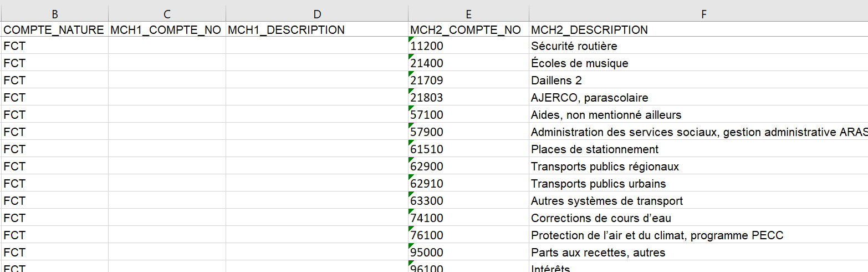Screen dimensions: 868x272
Task: Select the cell containing 74100
Action: 468,218
